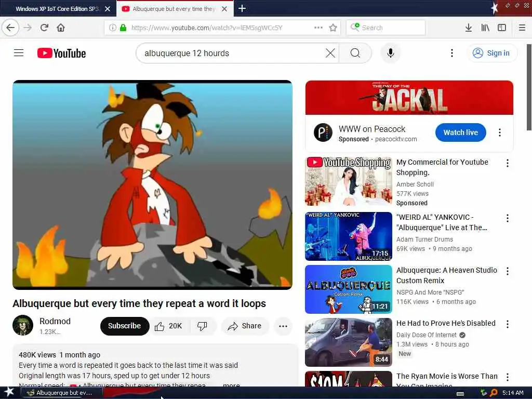The width and height of the screenshot is (532, 399).
Task: Share this video
Action: [245, 326]
